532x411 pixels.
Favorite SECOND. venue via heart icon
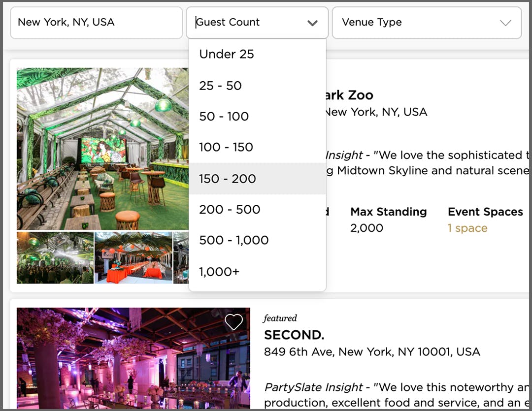234,321
